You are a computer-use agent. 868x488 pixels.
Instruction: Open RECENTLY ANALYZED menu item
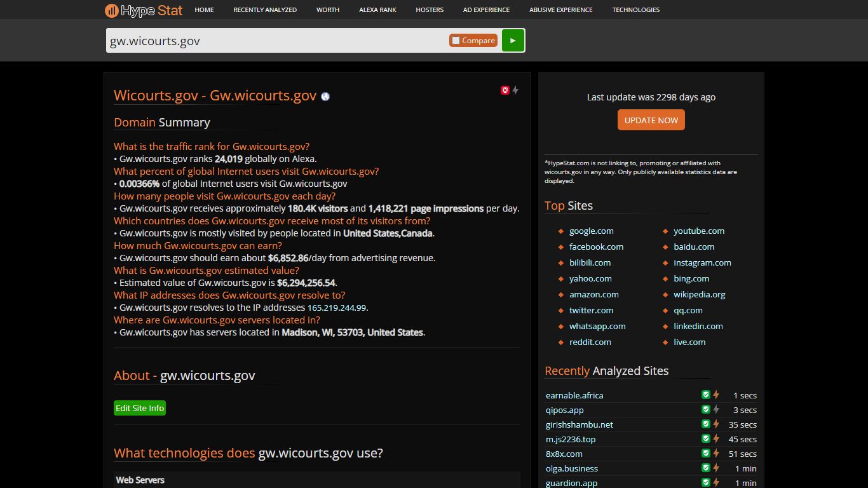[x=265, y=10]
